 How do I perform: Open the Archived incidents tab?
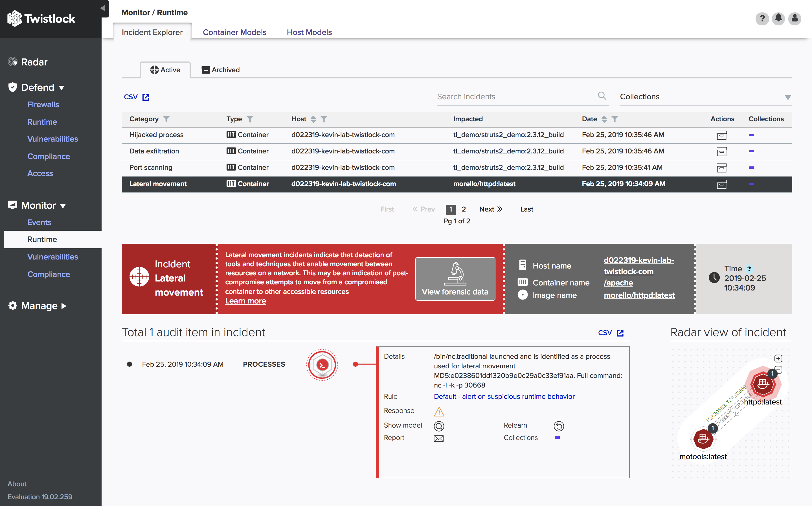tap(221, 70)
